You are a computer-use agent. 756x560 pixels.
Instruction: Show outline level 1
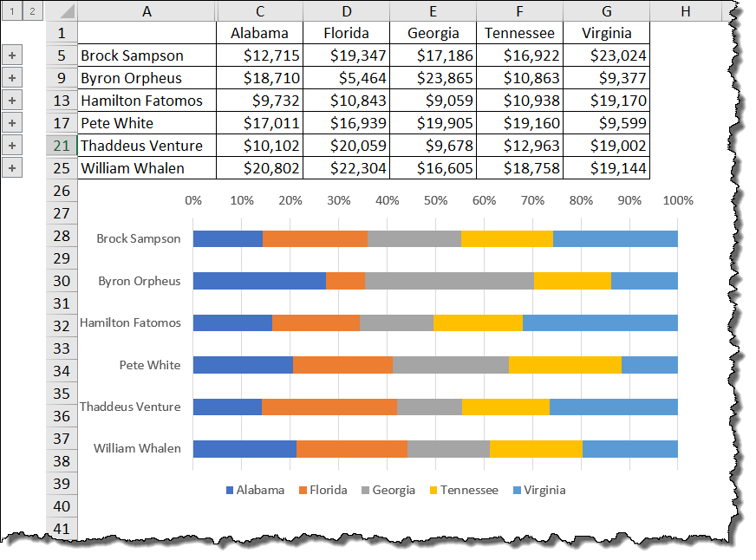(x=11, y=11)
